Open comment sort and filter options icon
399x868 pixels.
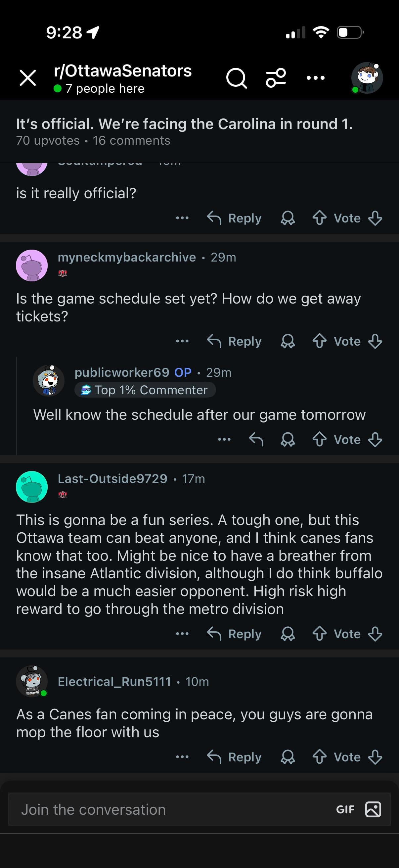tap(276, 78)
